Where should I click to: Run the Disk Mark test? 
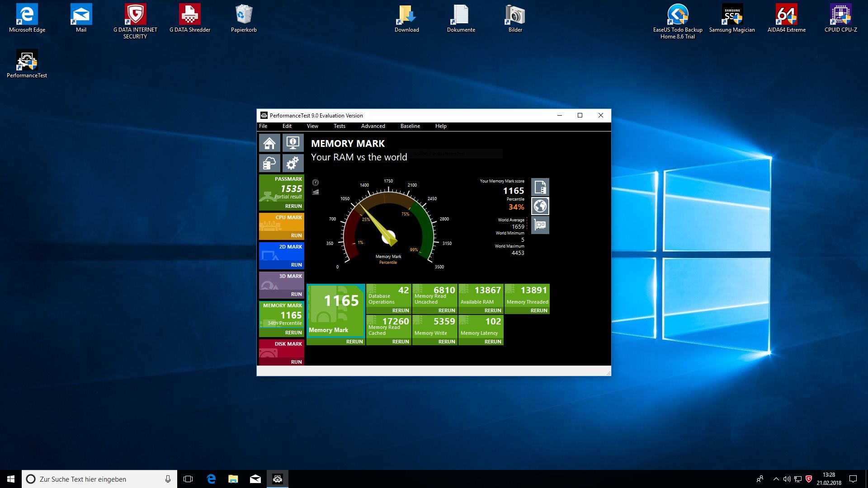pyautogui.click(x=296, y=362)
